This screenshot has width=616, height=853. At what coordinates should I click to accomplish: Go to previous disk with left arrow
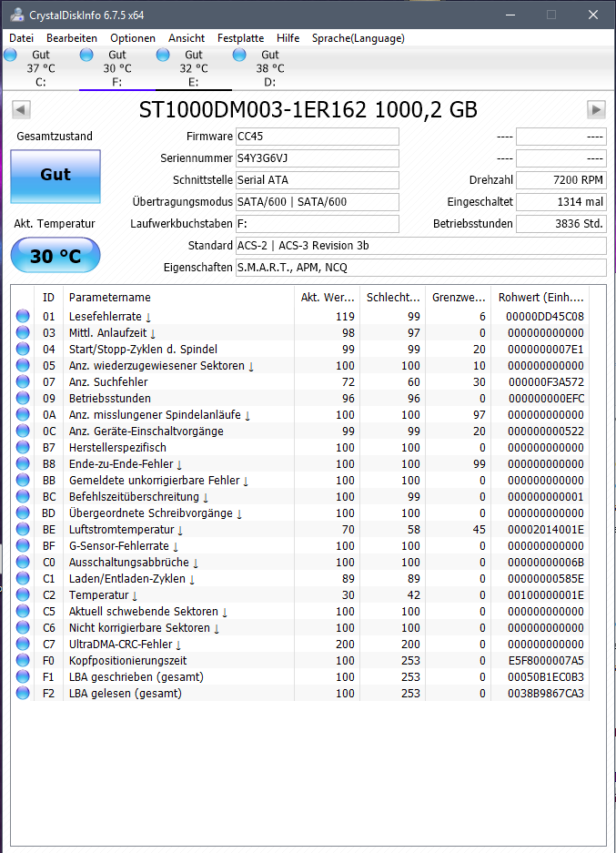(x=21, y=109)
